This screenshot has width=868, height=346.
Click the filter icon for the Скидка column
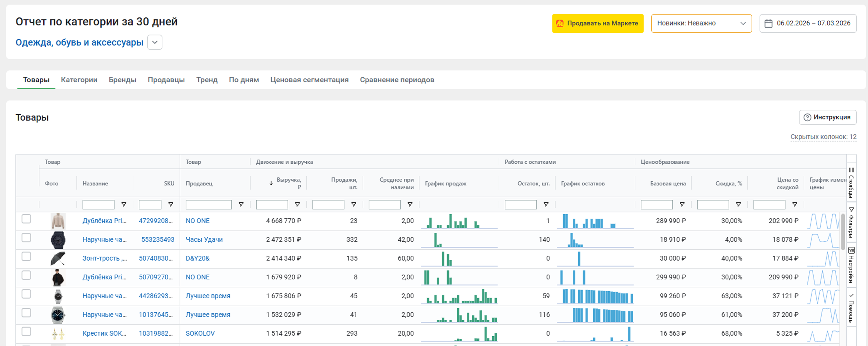coord(738,204)
